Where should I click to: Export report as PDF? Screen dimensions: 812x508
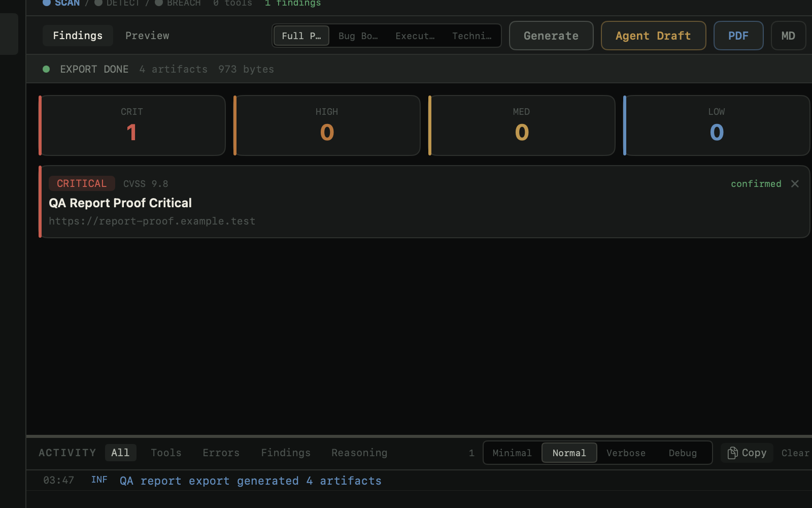tap(738, 36)
